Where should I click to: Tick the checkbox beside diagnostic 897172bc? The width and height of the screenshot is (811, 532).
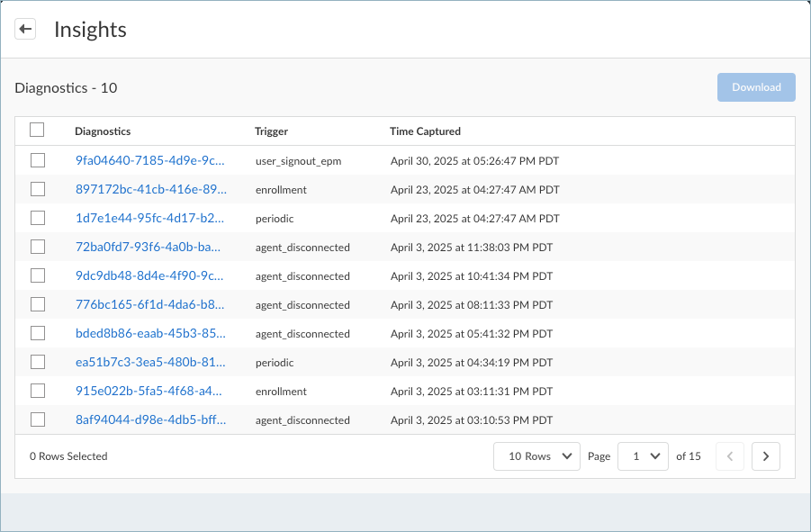37,188
